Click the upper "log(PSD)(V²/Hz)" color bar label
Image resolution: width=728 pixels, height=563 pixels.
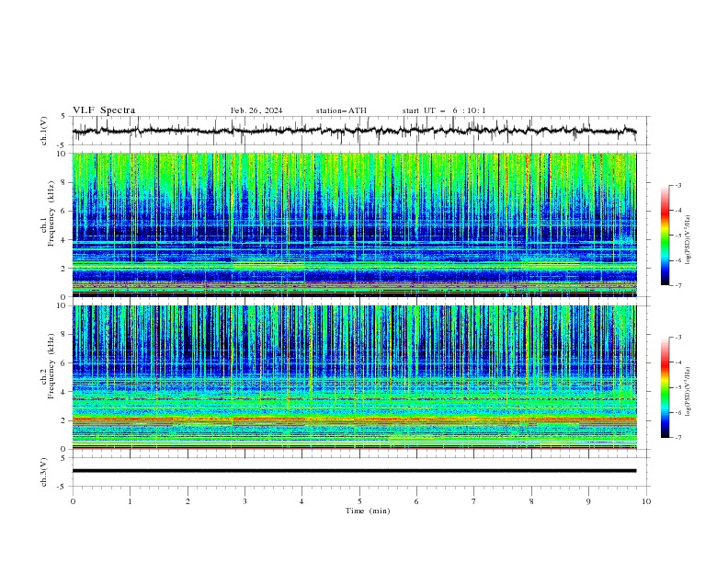688,240
